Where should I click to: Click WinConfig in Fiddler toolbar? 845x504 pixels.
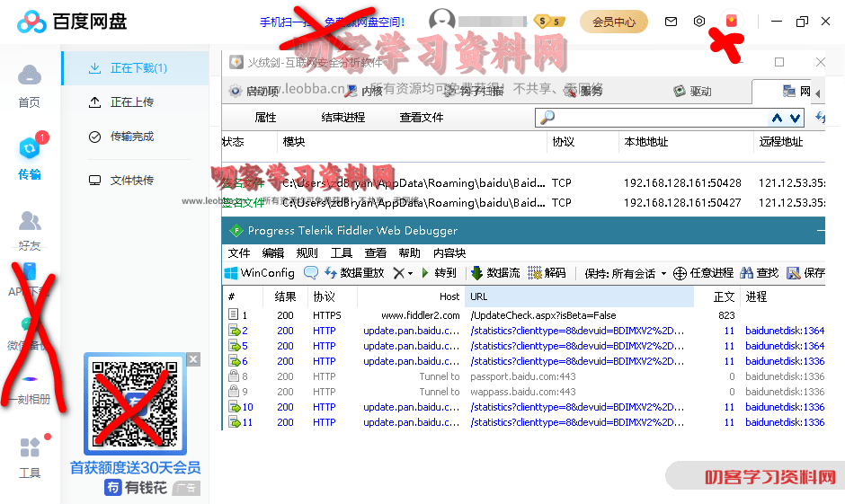click(260, 273)
